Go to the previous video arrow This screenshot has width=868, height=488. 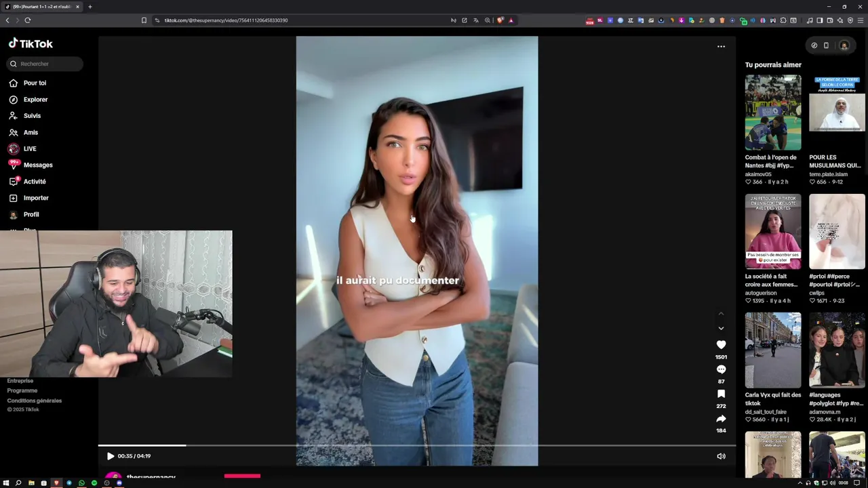coord(721,314)
